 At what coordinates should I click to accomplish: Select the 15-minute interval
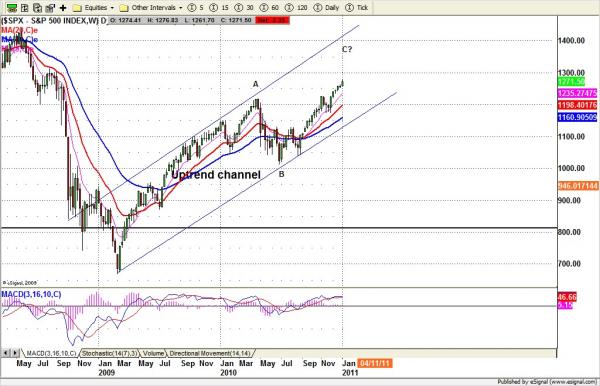click(x=219, y=8)
